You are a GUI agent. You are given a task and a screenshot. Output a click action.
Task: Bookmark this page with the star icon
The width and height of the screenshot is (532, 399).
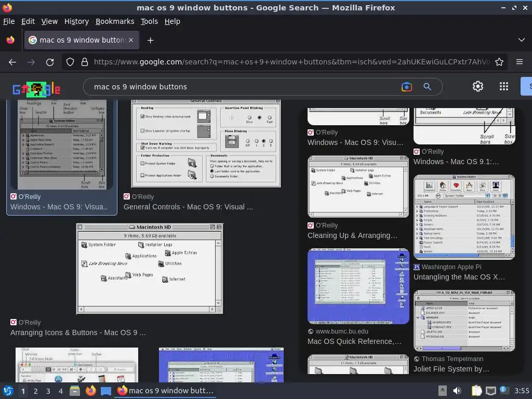(499, 62)
